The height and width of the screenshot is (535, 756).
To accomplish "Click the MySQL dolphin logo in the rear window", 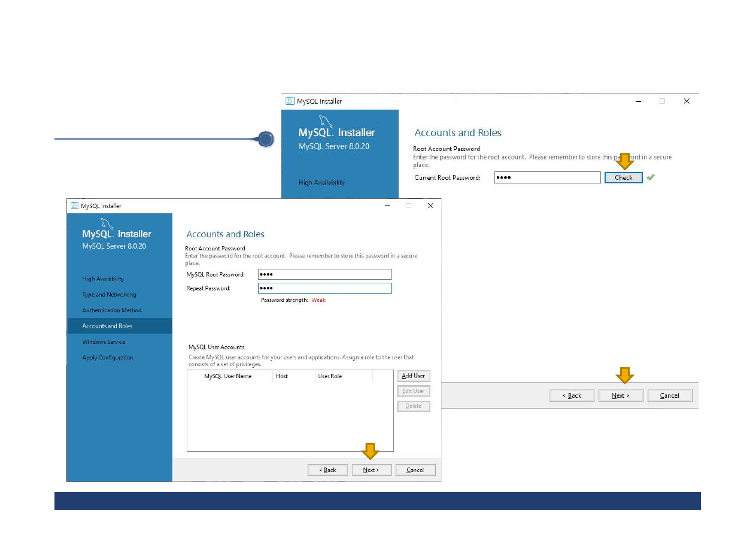I will pyautogui.click(x=325, y=122).
